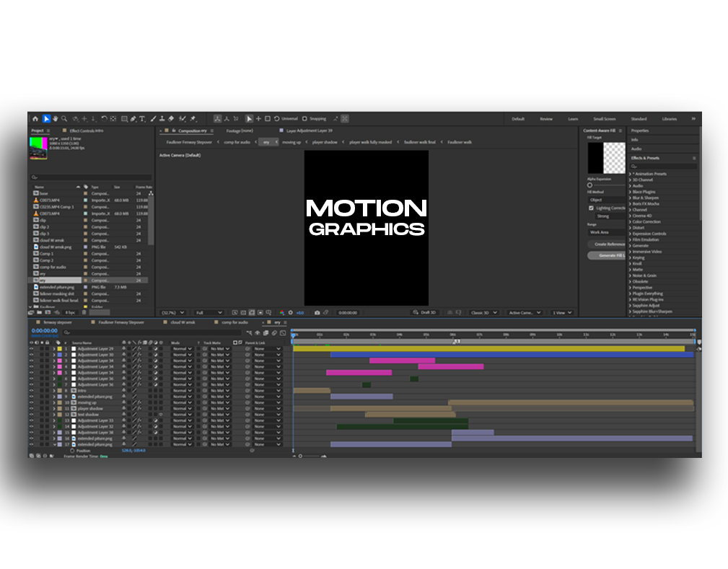Open the 1 View layout dropdown
The image size is (728, 569).
tap(562, 313)
